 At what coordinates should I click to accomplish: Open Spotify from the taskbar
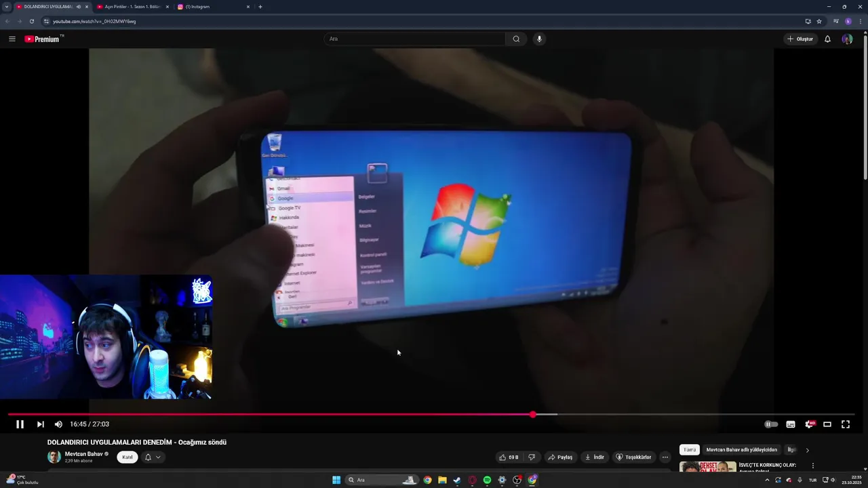tap(487, 480)
